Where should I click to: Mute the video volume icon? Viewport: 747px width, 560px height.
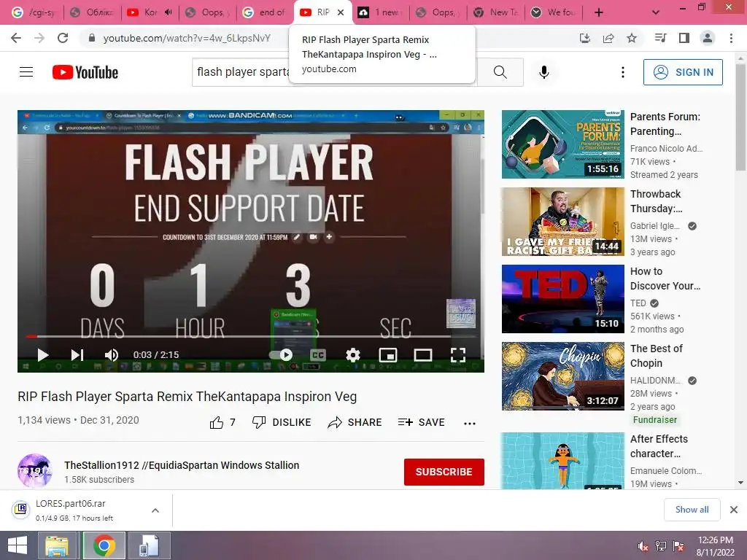click(112, 355)
